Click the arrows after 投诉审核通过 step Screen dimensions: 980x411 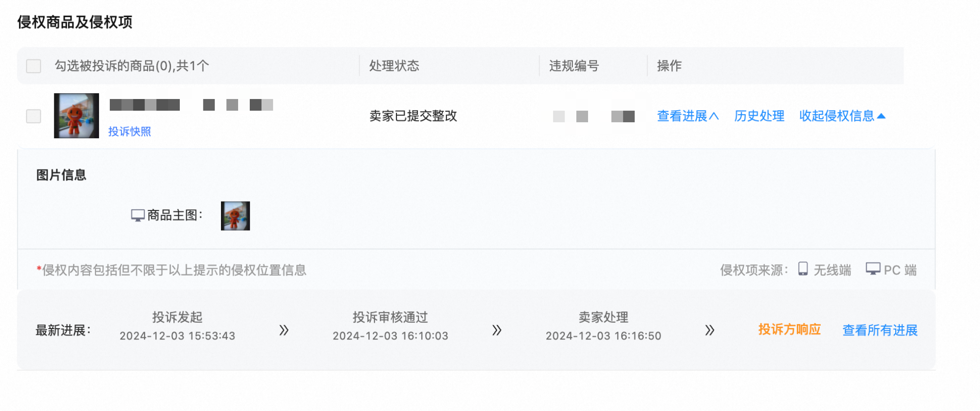pyautogui.click(x=497, y=330)
